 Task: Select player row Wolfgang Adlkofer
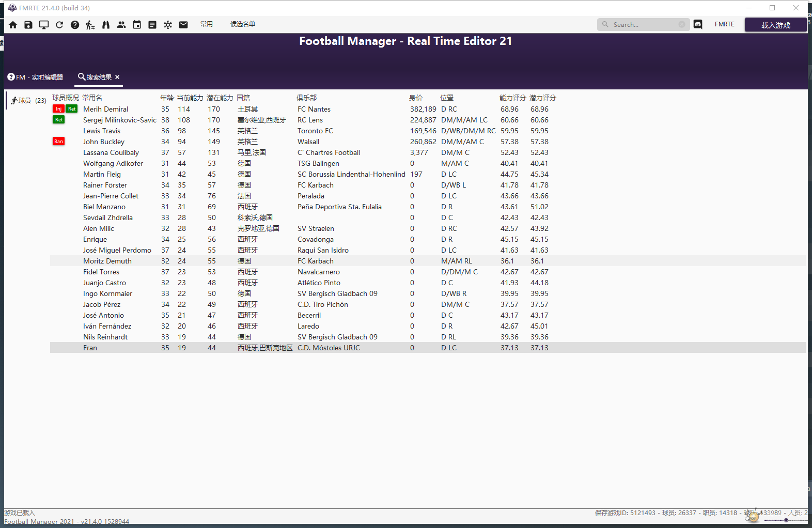coord(428,163)
